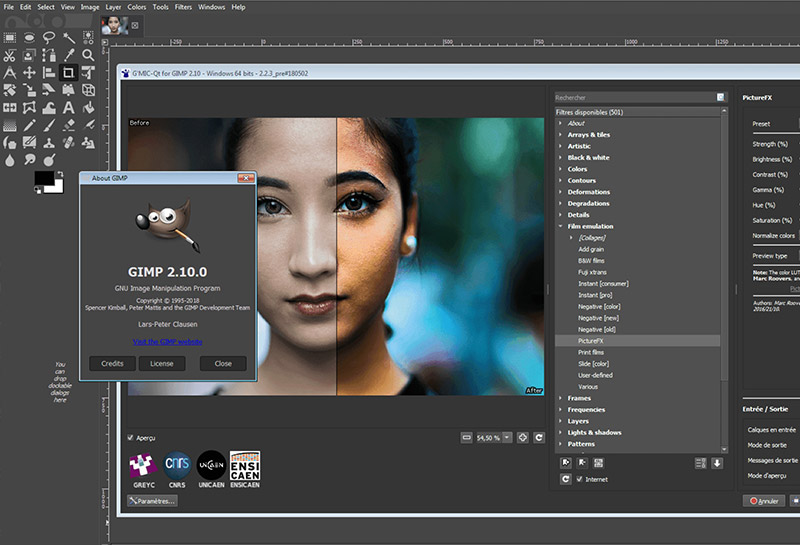Select the Scissors Select tool
Image resolution: width=800 pixels, height=545 pixels.
tap(10, 55)
